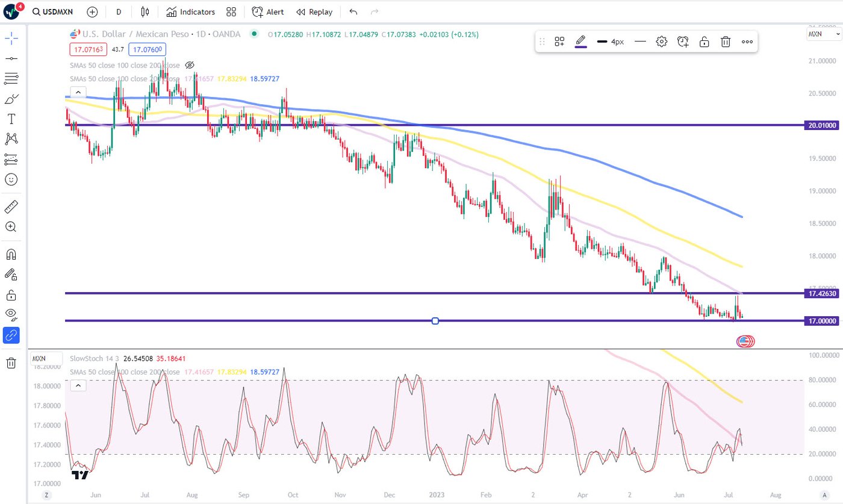This screenshot has height=504, width=843.
Task: Open the chart patterns tool
Action: (x=11, y=139)
